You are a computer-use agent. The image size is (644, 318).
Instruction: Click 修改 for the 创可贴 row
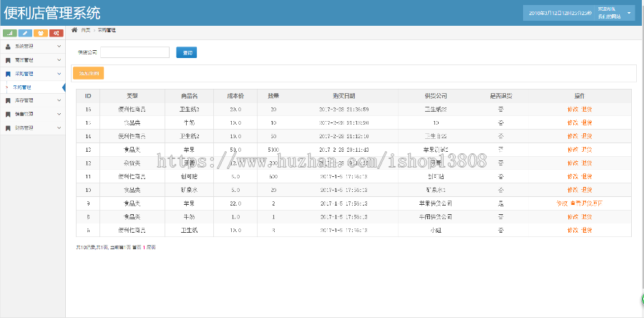click(572, 177)
